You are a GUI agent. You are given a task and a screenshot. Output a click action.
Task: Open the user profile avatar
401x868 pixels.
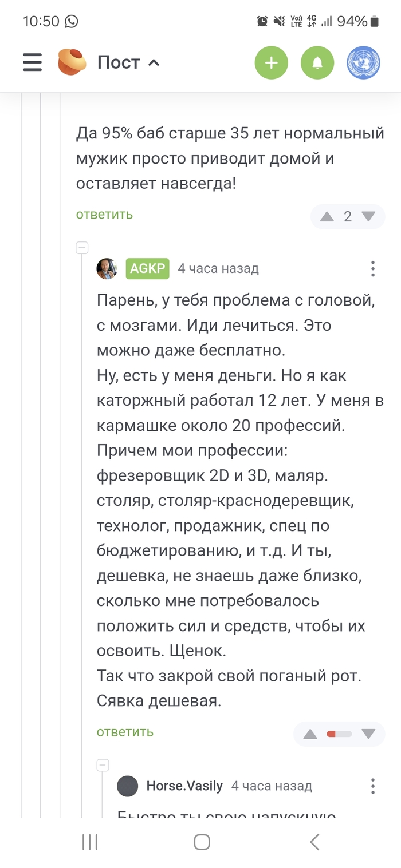click(363, 62)
